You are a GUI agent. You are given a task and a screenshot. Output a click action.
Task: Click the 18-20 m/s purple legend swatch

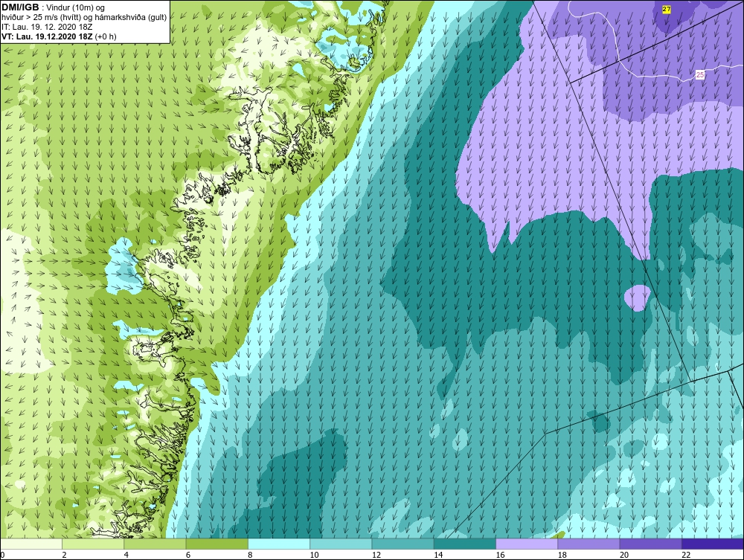click(x=589, y=544)
